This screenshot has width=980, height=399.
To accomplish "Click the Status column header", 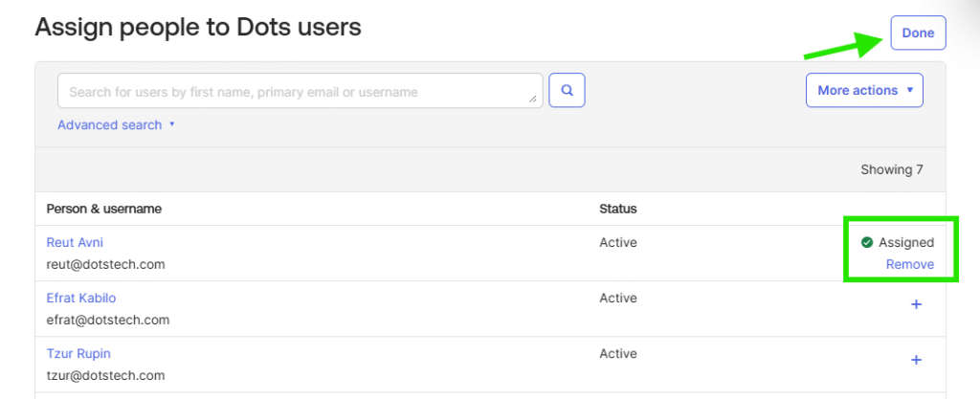I will coord(617,209).
